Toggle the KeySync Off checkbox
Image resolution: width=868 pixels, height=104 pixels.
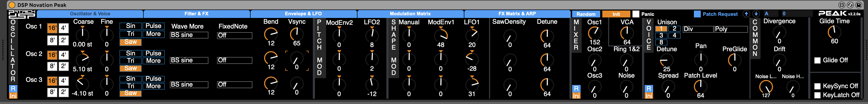coord(817,86)
